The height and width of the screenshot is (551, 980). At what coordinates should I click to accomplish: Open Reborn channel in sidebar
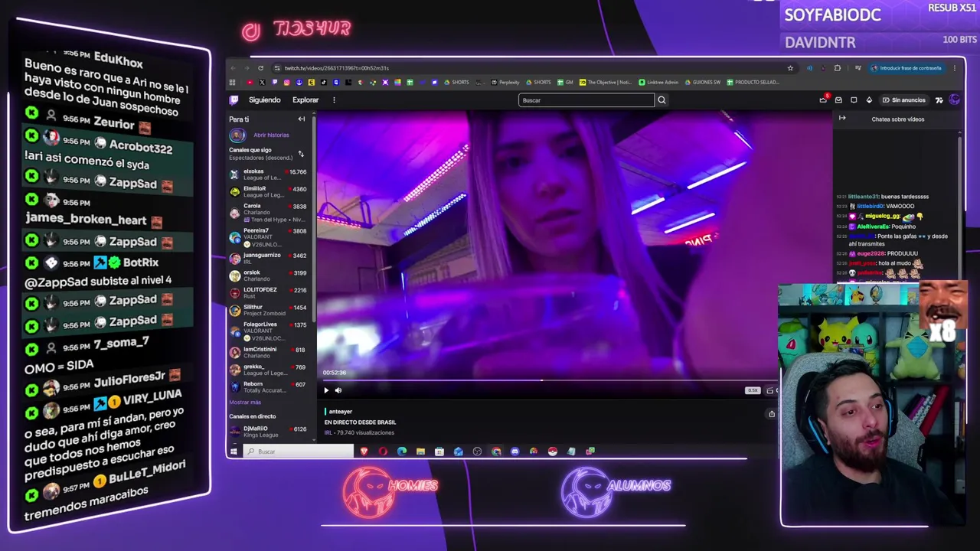point(268,387)
